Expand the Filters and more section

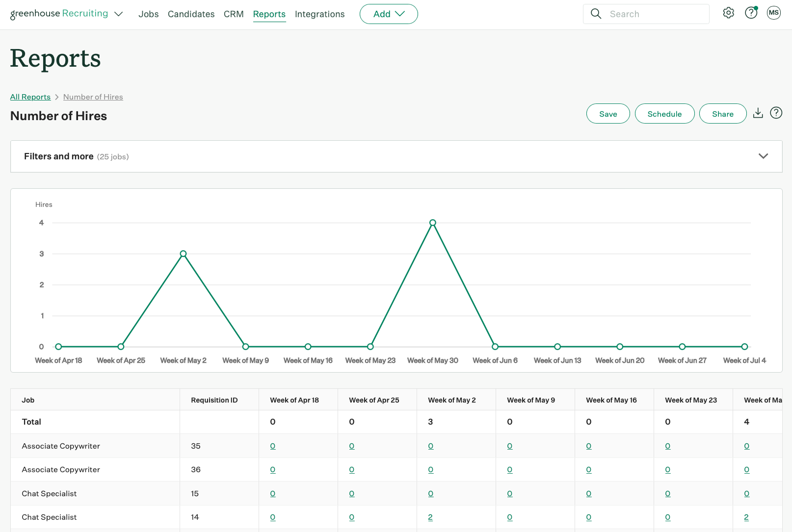click(763, 156)
